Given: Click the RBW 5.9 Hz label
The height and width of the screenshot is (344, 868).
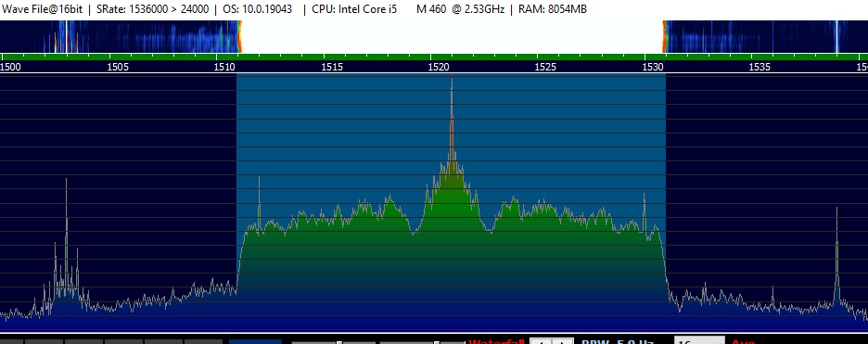Looking at the screenshot, I should click(x=618, y=342).
